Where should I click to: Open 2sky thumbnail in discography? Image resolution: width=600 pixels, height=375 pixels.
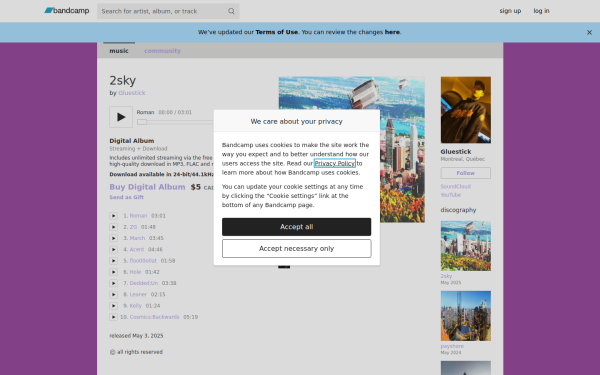(466, 246)
